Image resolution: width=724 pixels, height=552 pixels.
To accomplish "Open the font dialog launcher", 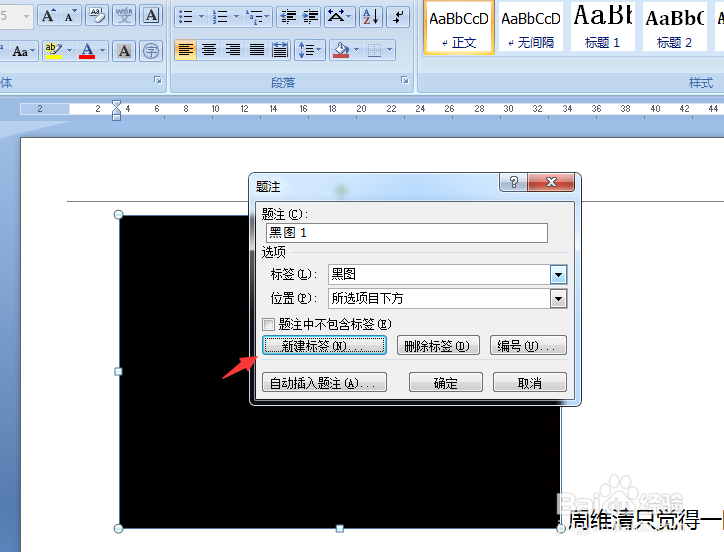I will [158, 80].
